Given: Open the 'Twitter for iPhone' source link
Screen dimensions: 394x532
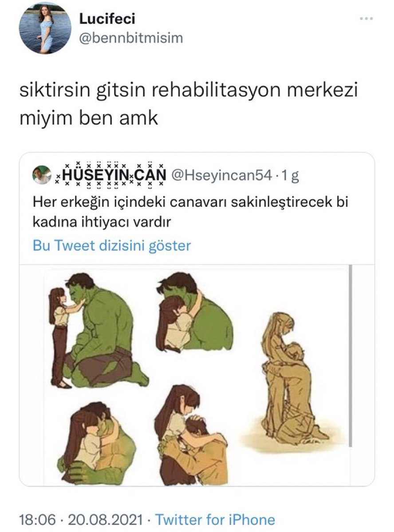Looking at the screenshot, I should (215, 519).
